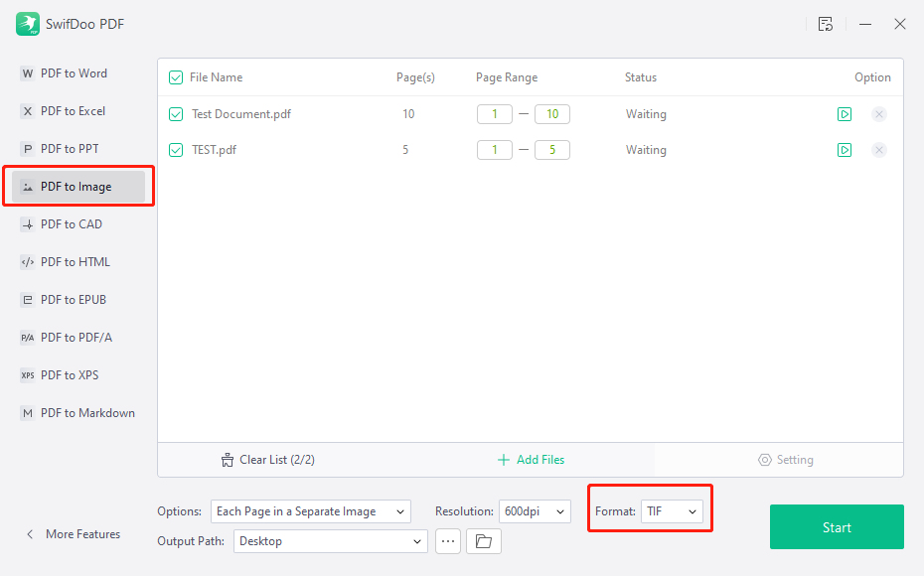Select PDF to PDF/A label in sidebar
The width and height of the screenshot is (924, 576).
[77, 338]
